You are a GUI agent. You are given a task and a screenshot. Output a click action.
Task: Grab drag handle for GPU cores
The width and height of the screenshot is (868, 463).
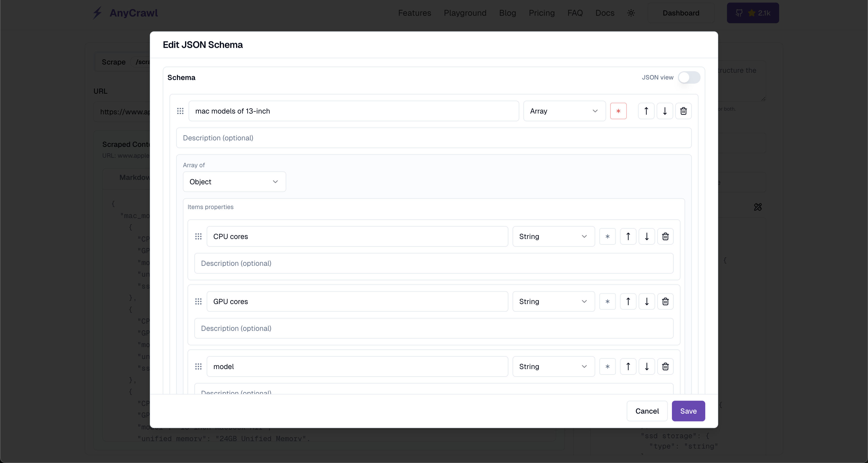[198, 301]
